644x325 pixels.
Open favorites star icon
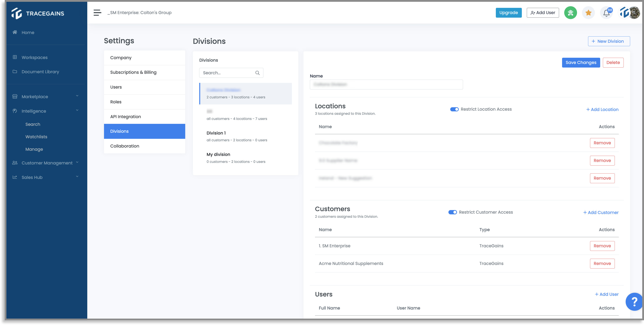click(588, 12)
